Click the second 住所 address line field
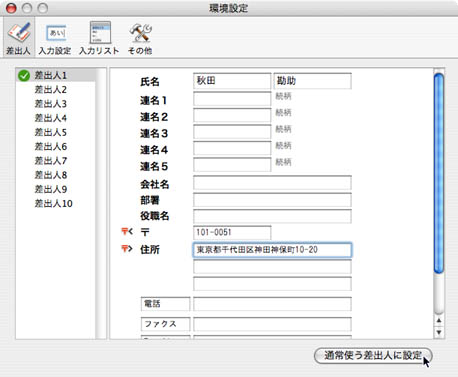The image size is (458, 377). pos(272,267)
